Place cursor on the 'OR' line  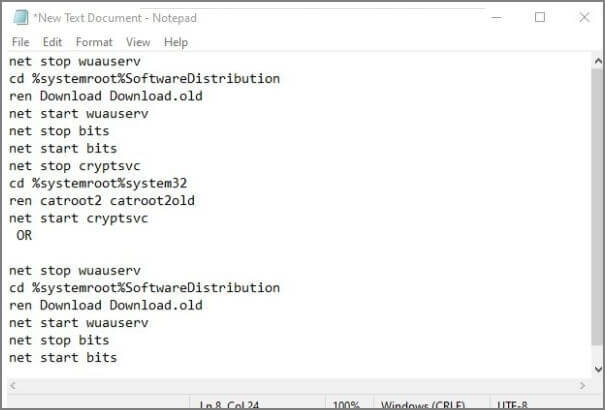pos(24,235)
